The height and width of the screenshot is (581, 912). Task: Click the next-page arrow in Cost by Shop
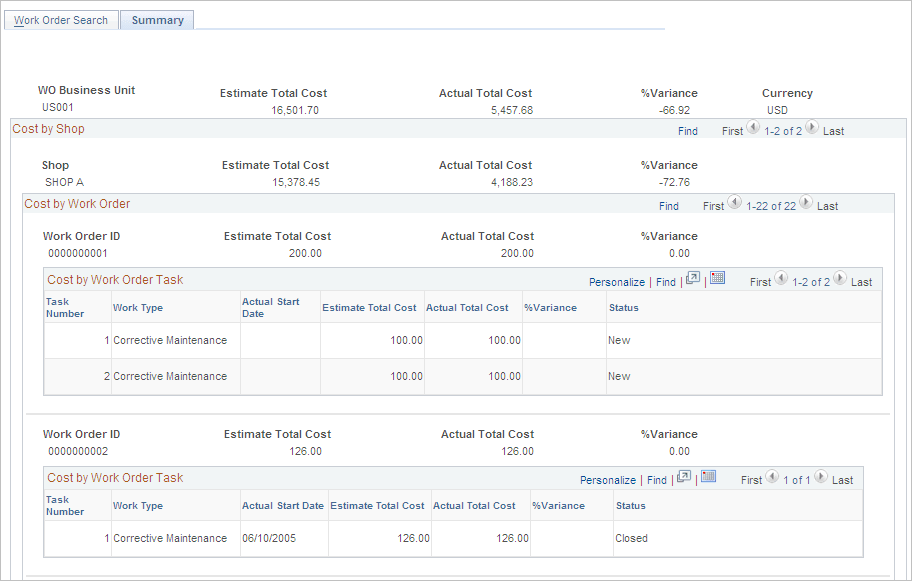click(810, 128)
